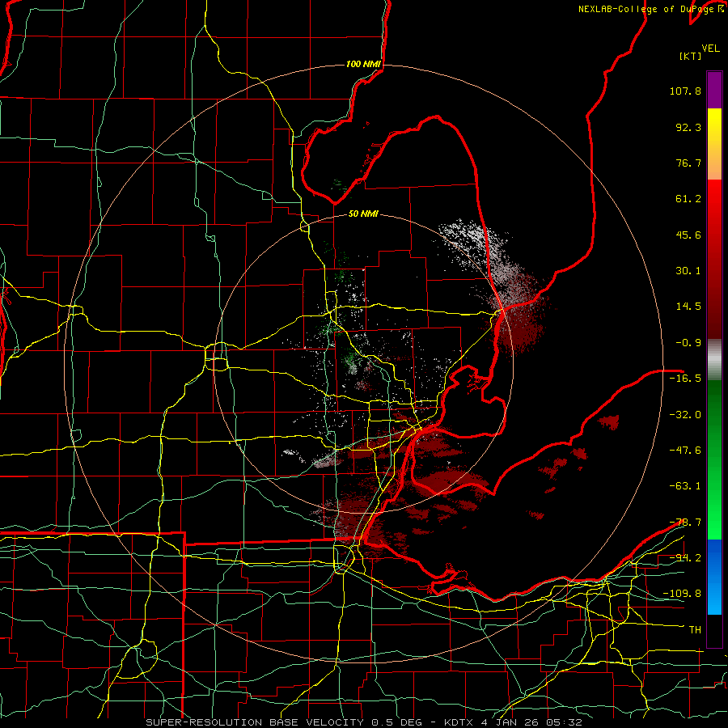Select the 61.2 scale value
The width and height of the screenshot is (728, 728).
click(x=688, y=199)
